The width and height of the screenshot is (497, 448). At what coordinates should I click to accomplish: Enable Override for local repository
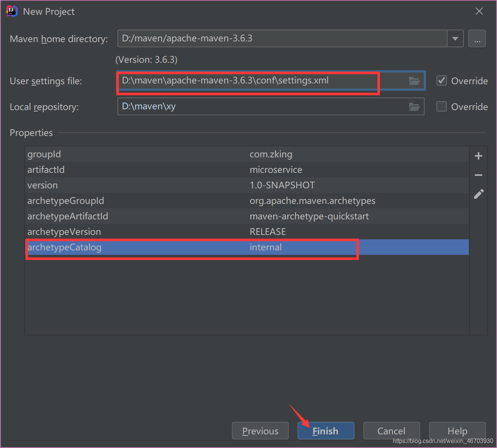[x=442, y=106]
